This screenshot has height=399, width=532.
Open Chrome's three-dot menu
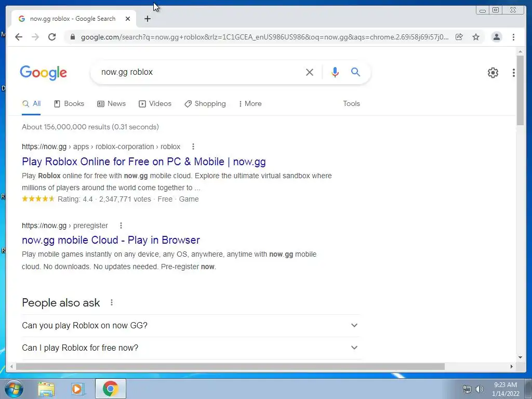pos(513,37)
